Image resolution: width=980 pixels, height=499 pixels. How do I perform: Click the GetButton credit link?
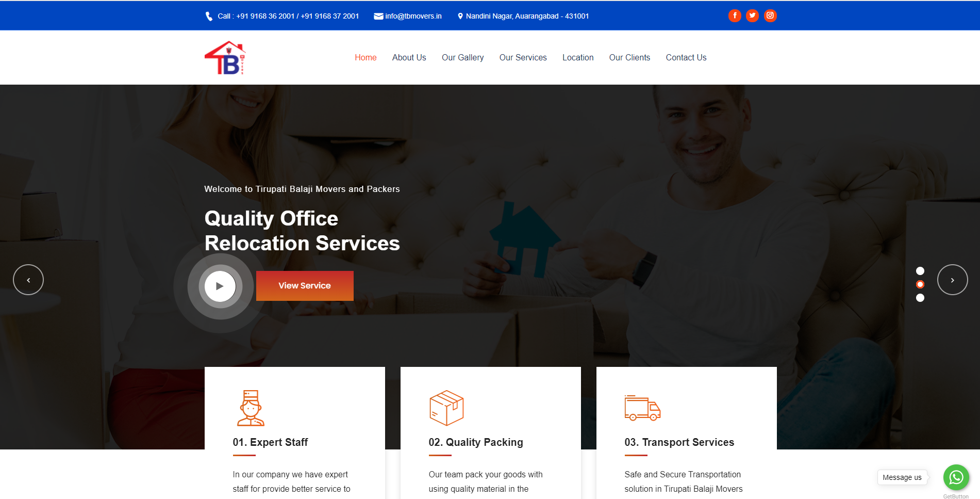coord(956,496)
